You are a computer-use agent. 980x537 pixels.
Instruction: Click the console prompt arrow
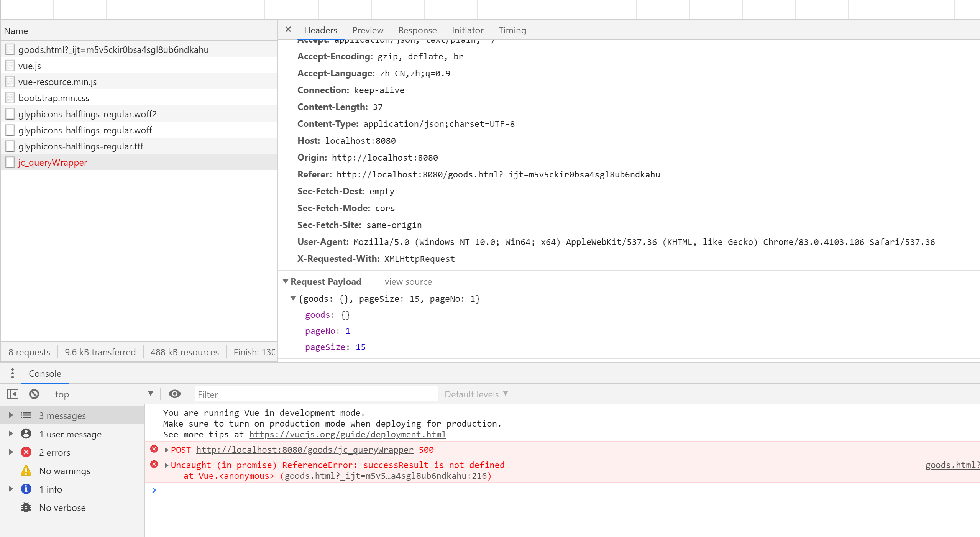(154, 490)
